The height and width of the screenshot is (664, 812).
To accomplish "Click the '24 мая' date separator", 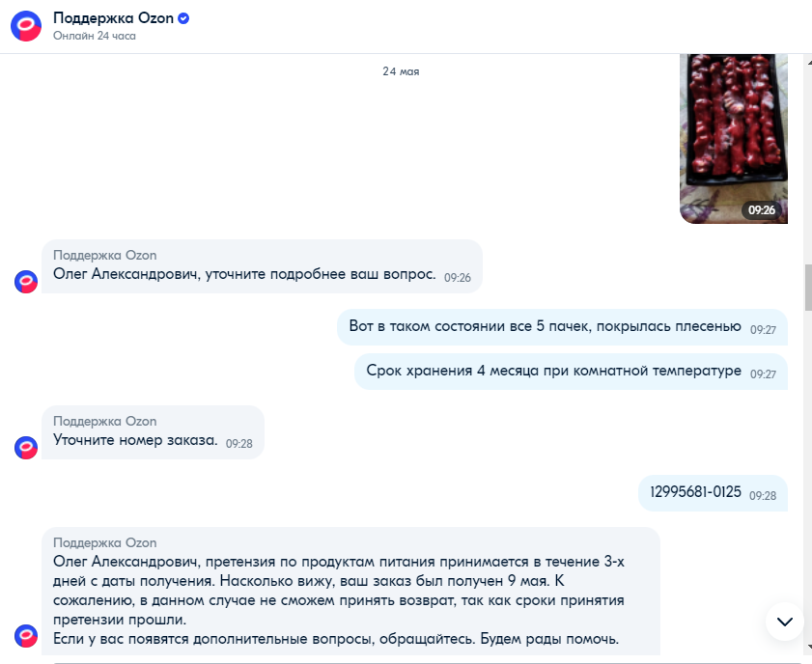I will click(x=401, y=71).
